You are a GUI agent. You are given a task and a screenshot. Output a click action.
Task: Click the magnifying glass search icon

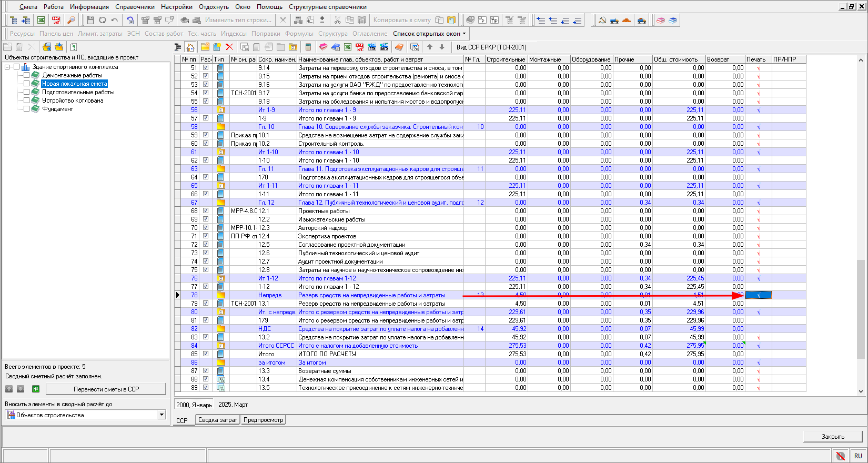[x=72, y=20]
